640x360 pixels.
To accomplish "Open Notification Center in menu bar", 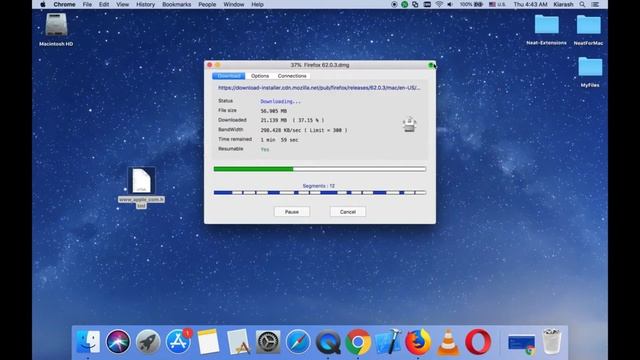I will [596, 4].
